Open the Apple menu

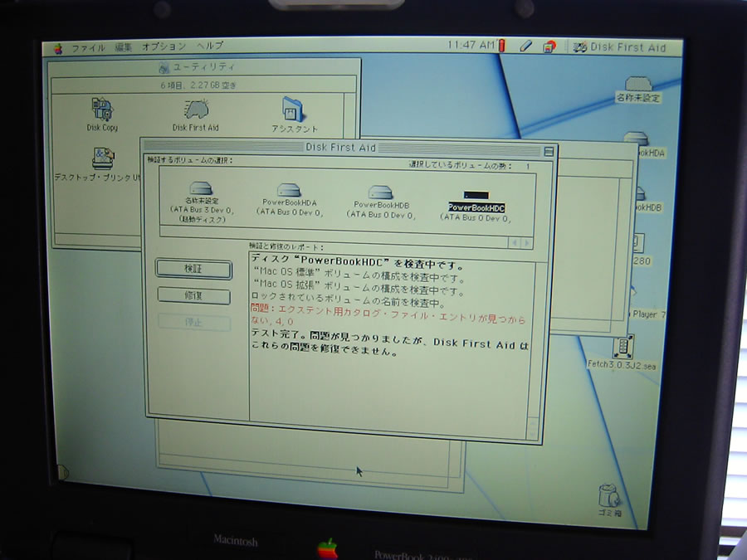point(58,49)
